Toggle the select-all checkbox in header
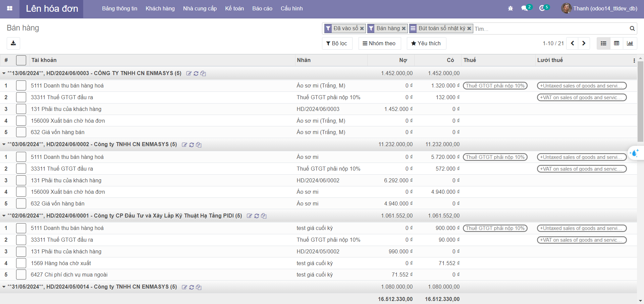 (x=21, y=60)
